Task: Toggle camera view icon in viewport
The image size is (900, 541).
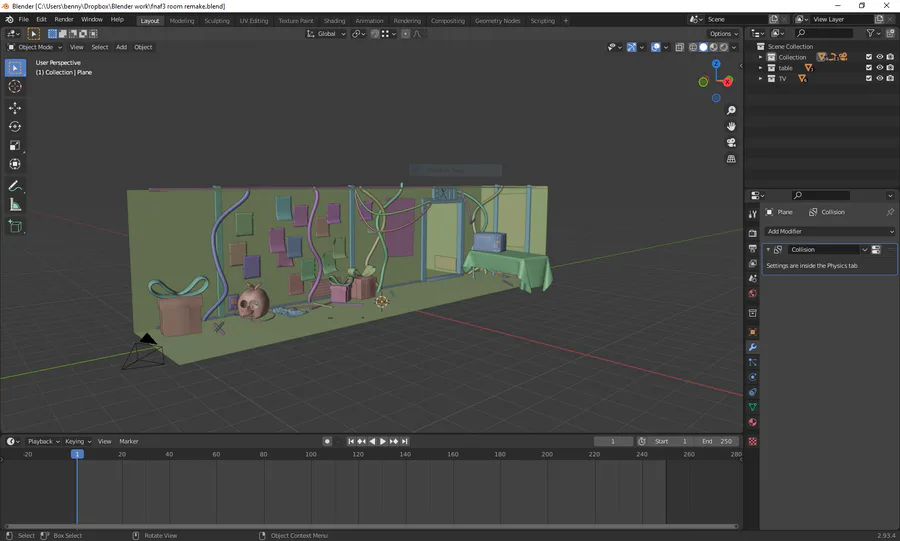Action: coord(731,143)
